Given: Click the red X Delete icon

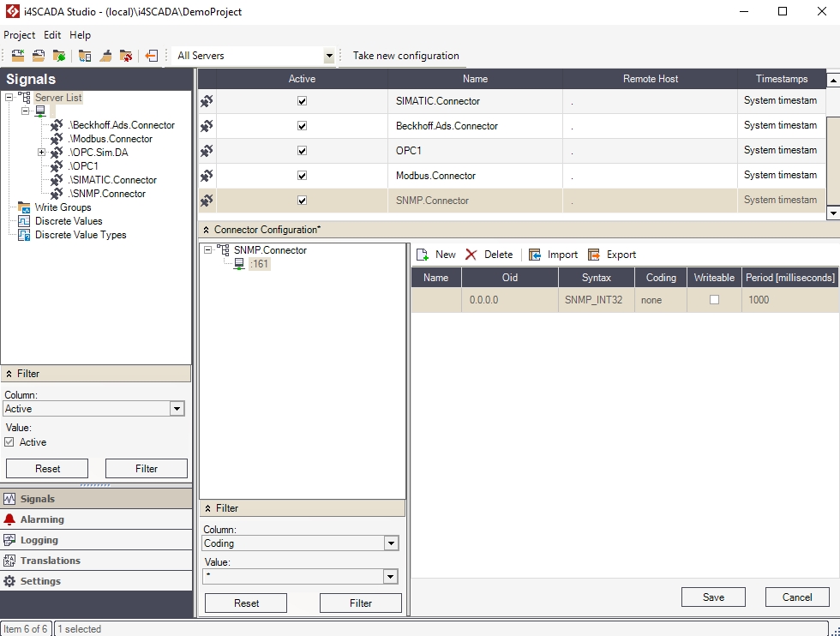Looking at the screenshot, I should (471, 255).
